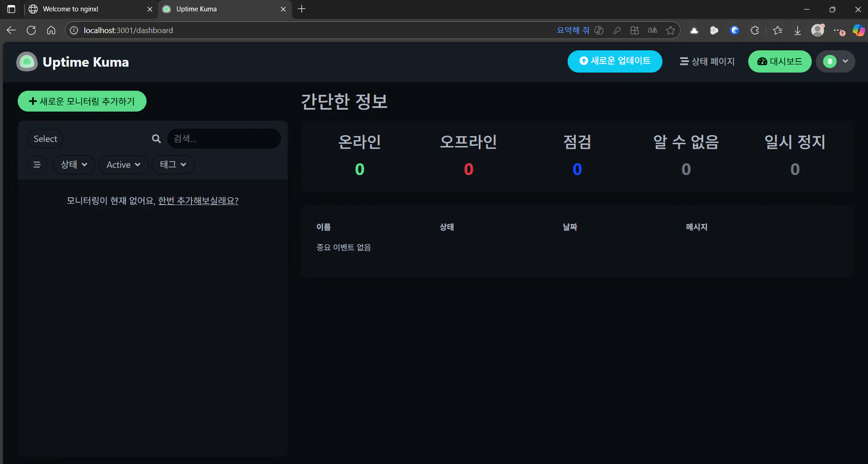Viewport: 868px width, 464px height.
Task: Click the 일시 정지 status count
Action: pyautogui.click(x=795, y=169)
